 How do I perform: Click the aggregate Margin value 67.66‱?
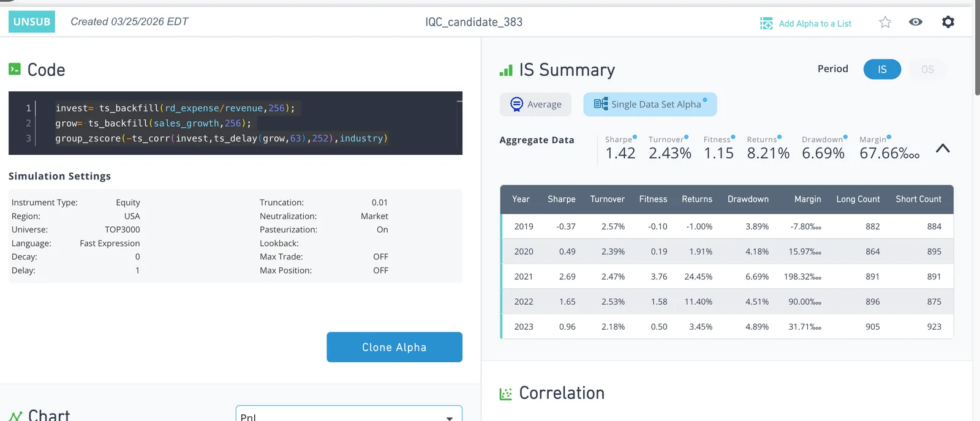tap(889, 153)
